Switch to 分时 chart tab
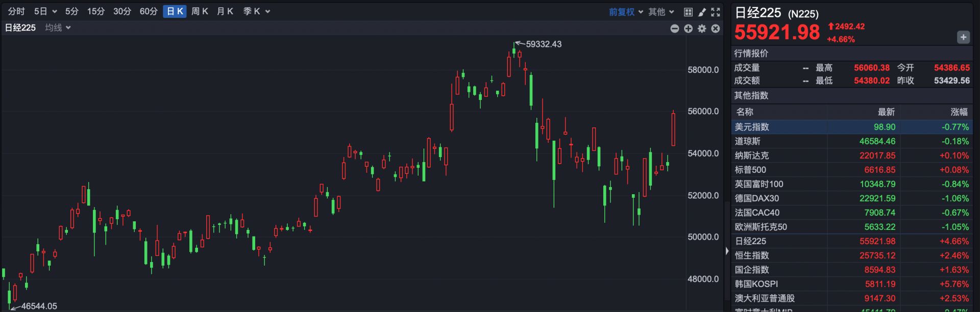980x312 pixels. [x=16, y=11]
